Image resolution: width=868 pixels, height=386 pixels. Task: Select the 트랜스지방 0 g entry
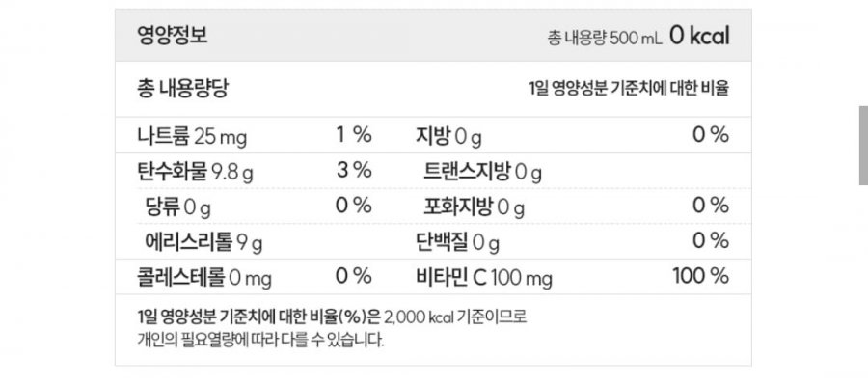pos(482,172)
